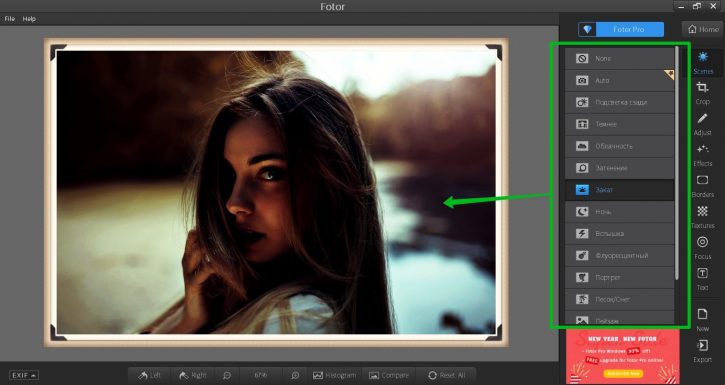Click the zoom percentage value
725x385 pixels.
(261, 375)
